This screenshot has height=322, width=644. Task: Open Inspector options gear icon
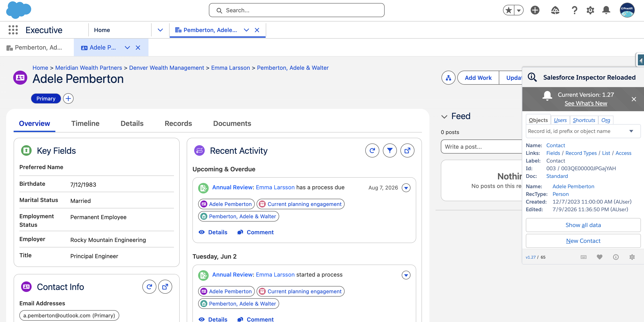click(x=632, y=257)
